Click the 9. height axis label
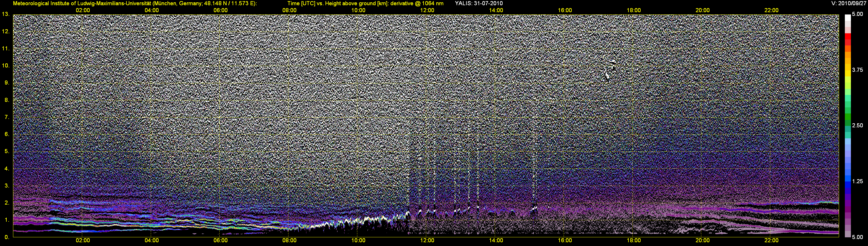Image resolution: width=868 pixels, height=246 pixels. (x=7, y=82)
